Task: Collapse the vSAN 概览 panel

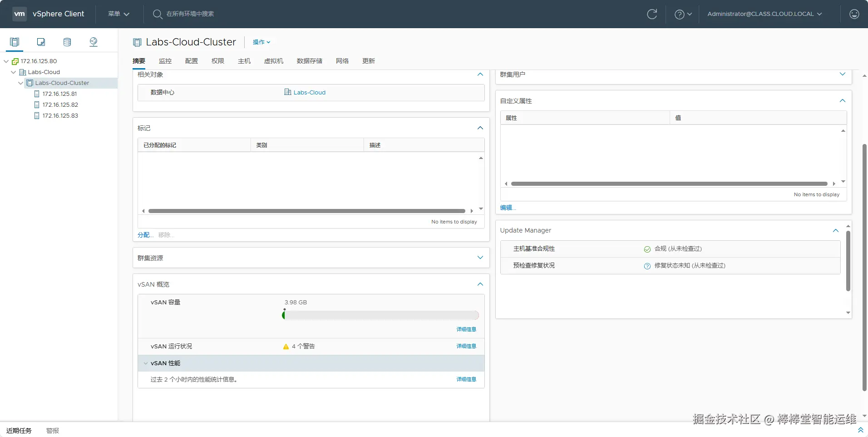Action: pos(480,284)
